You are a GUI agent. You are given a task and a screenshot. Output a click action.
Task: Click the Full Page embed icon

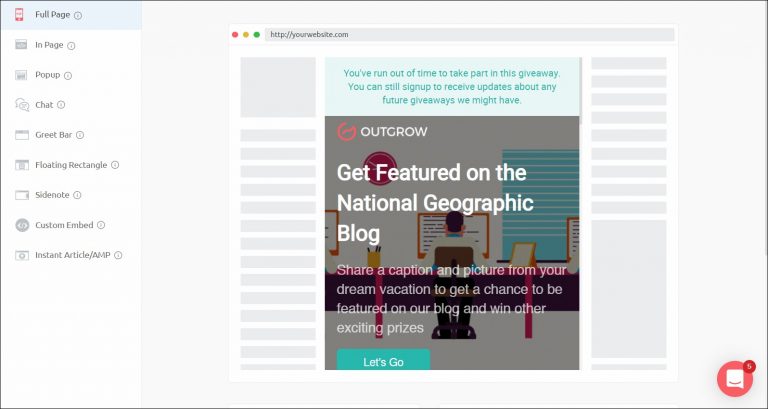pos(21,15)
